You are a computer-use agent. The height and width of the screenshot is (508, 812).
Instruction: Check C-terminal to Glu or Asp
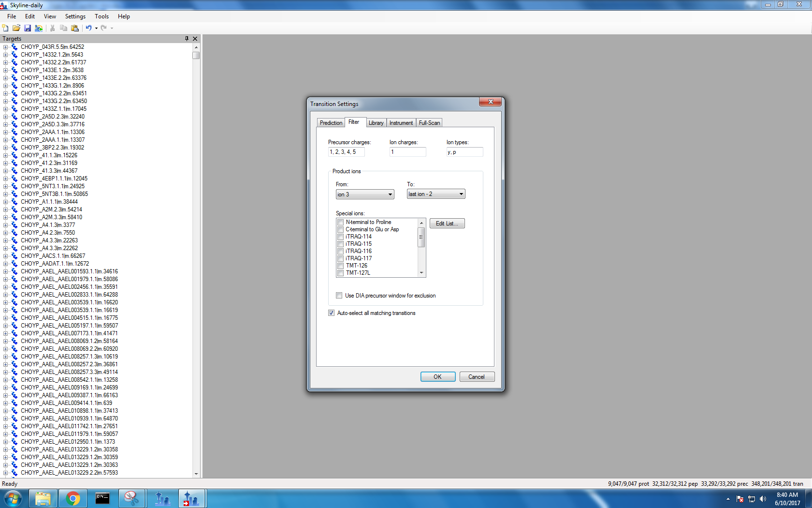pos(340,230)
